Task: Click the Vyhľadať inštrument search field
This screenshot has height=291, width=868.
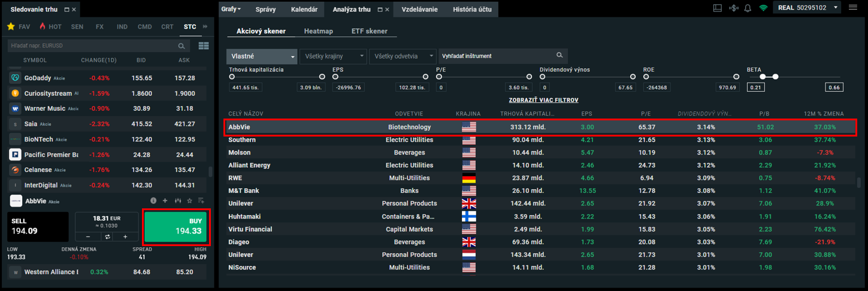Action: 497,56
